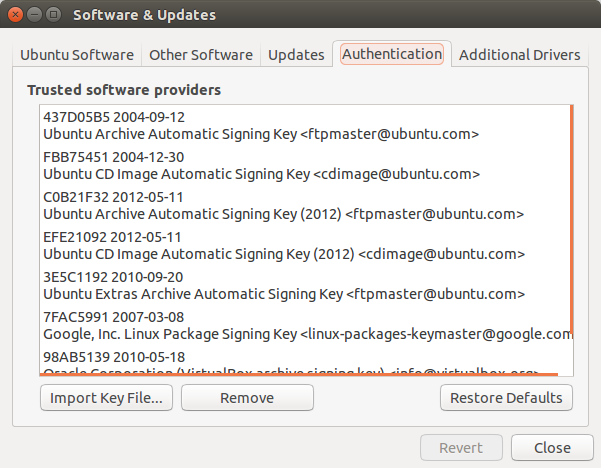Close the window with red title button
This screenshot has width=601, height=468.
(15, 15)
